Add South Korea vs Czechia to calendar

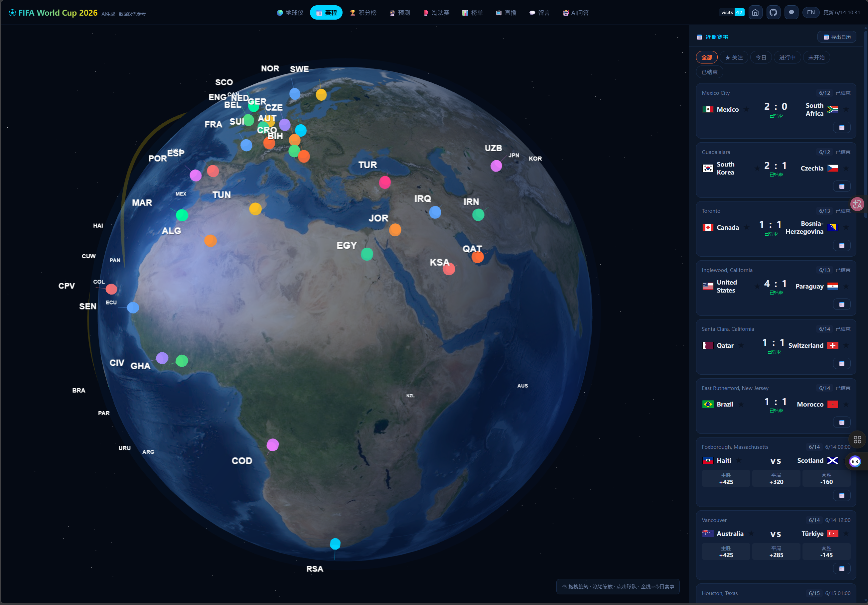tap(841, 186)
